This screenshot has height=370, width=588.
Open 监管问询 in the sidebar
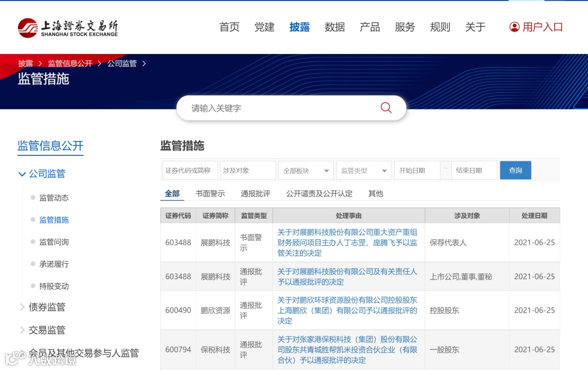tap(54, 242)
